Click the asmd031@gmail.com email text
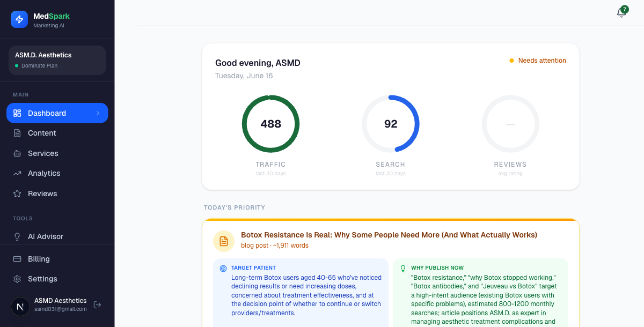Screen dimensions: 644x327 click(61, 309)
